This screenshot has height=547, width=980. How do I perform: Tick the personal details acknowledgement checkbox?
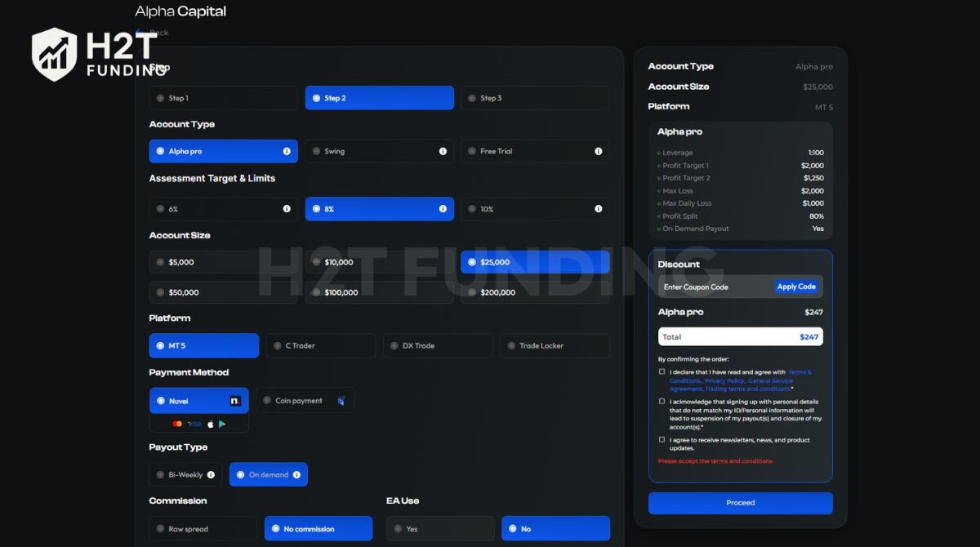tap(662, 402)
